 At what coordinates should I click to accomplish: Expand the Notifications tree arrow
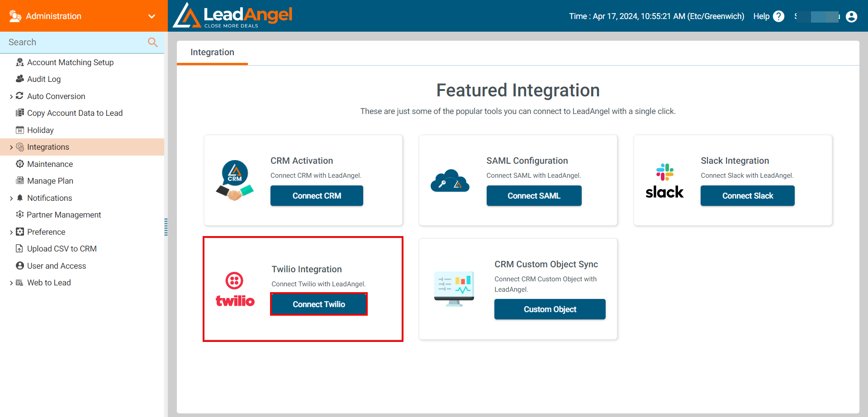[11, 198]
